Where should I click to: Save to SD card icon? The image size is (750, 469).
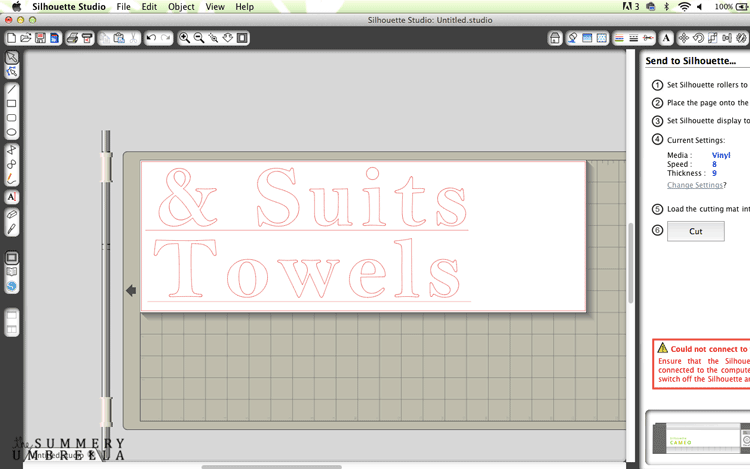point(55,38)
